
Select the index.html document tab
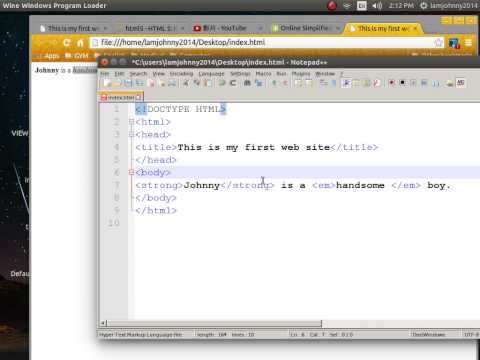click(121, 97)
